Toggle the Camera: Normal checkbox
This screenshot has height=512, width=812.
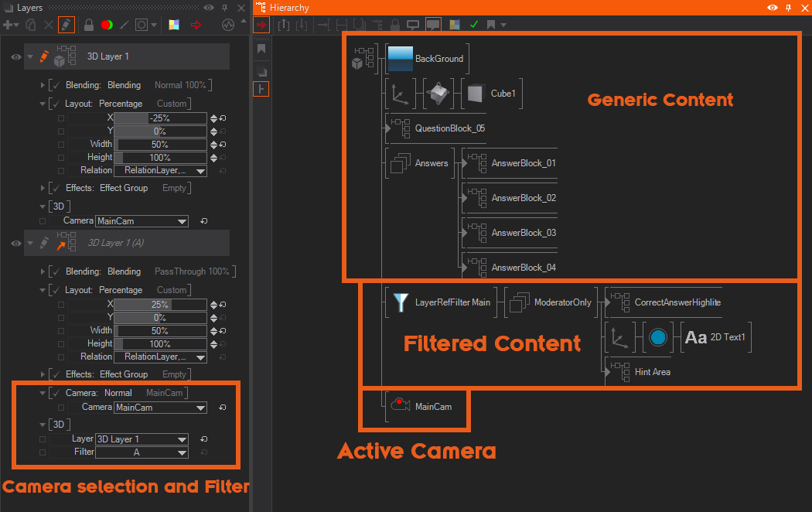pyautogui.click(x=55, y=393)
